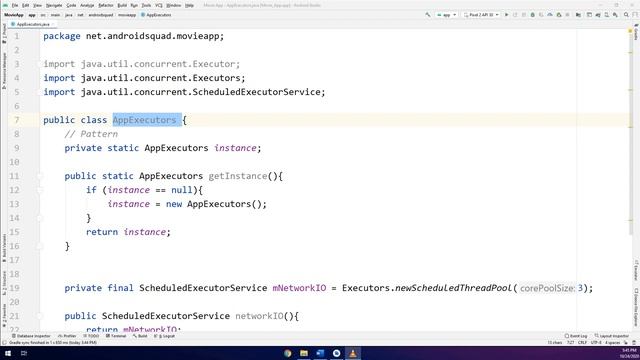This screenshot has height=360, width=640.
Task: Open the Resource Manager sidebar tab
Action: 4,70
